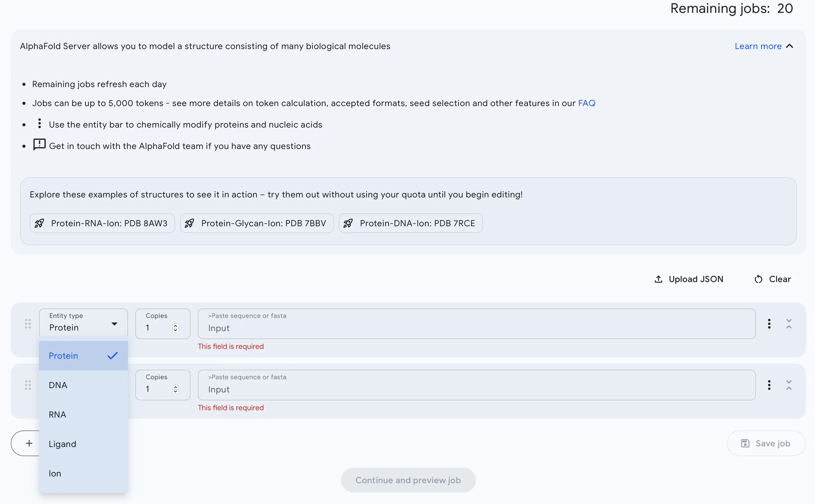This screenshot has height=504, width=815.
Task: Click the Copies stepper of the second entity
Action: click(x=176, y=389)
